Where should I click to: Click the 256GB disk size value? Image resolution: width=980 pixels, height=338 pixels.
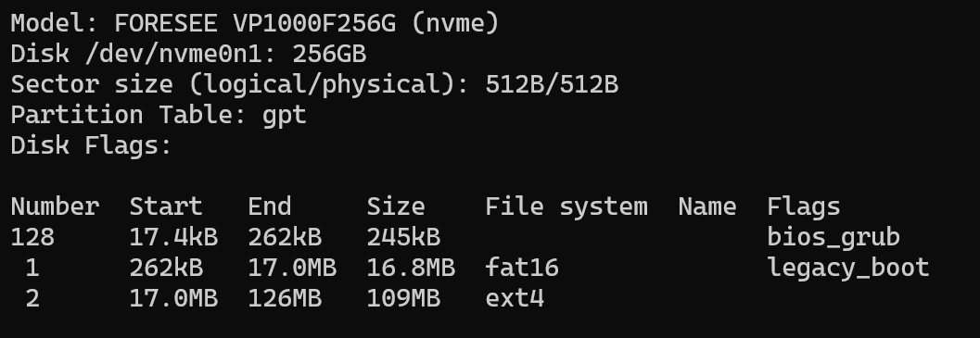329,55
